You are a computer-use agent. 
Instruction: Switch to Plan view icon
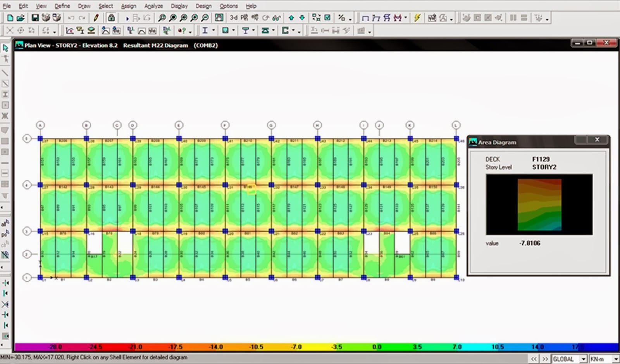pyautogui.click(x=244, y=18)
